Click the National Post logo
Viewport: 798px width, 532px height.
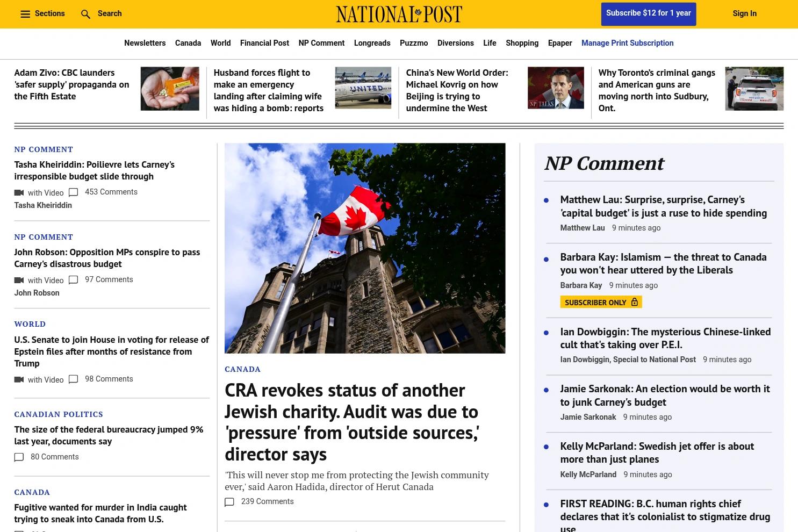tap(399, 14)
